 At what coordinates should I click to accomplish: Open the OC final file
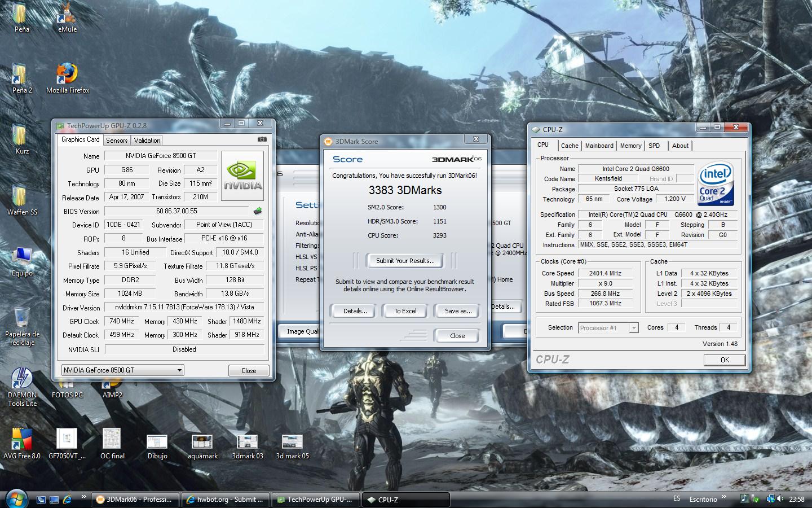(112, 444)
